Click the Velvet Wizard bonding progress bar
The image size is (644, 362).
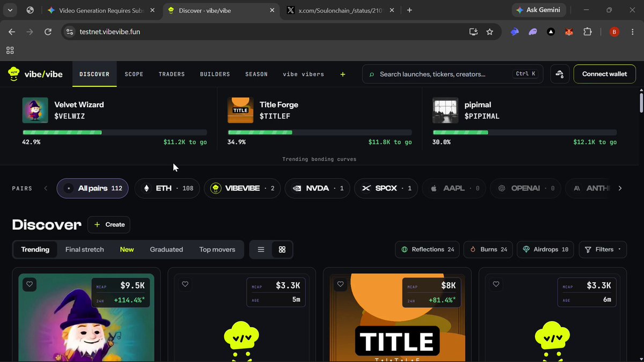(x=115, y=132)
